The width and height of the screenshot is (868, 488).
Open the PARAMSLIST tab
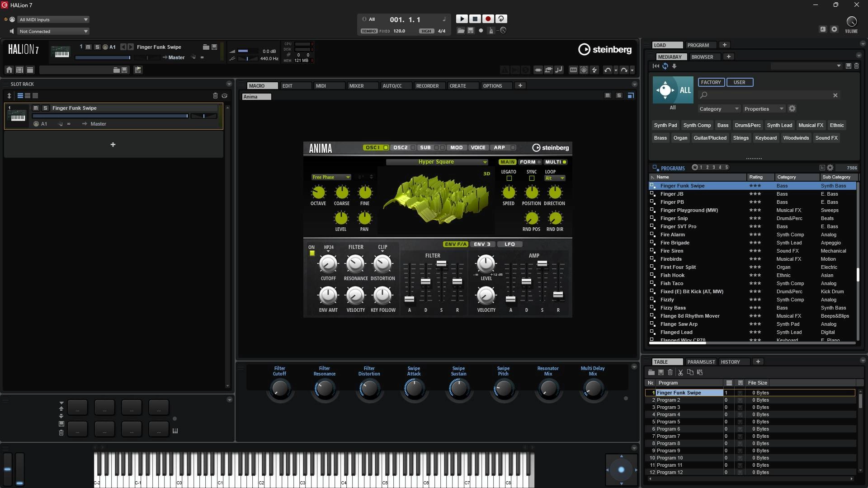701,362
